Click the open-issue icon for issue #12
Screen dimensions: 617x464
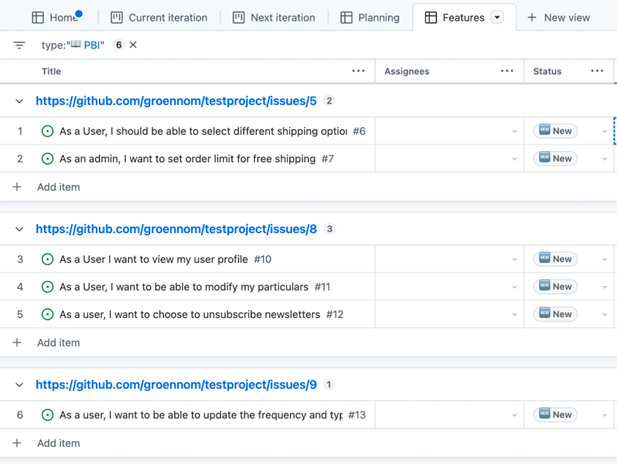tap(47, 314)
